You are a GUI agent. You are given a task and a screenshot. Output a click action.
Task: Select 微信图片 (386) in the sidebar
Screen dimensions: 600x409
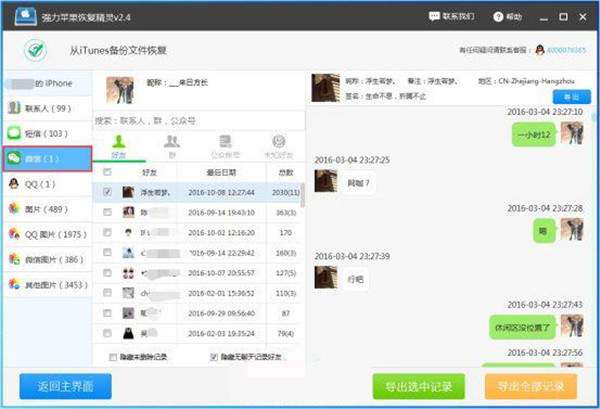click(x=48, y=260)
